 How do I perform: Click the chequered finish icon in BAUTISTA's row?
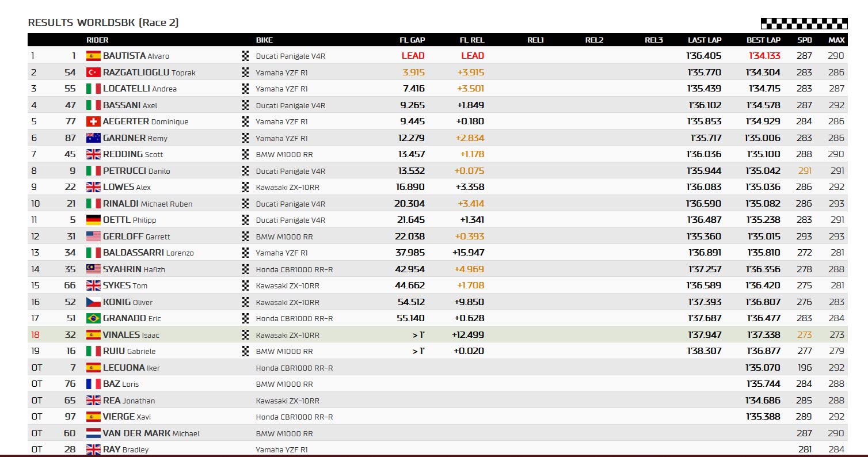246,56
